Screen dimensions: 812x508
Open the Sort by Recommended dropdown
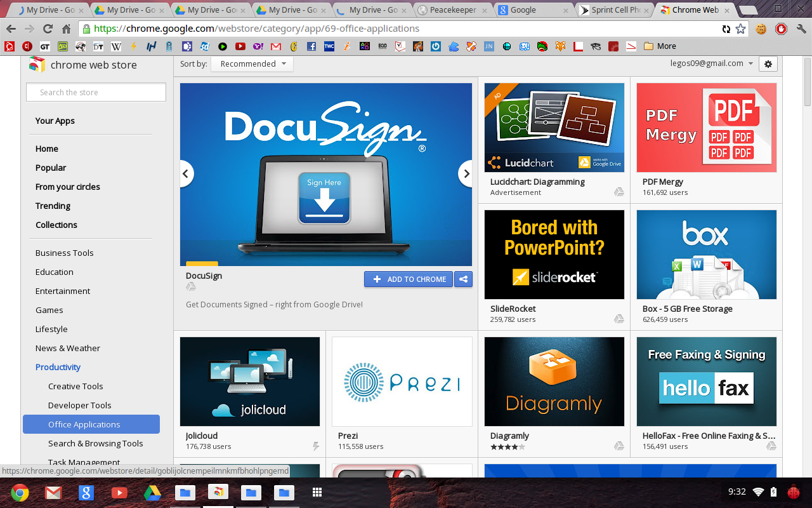point(252,63)
